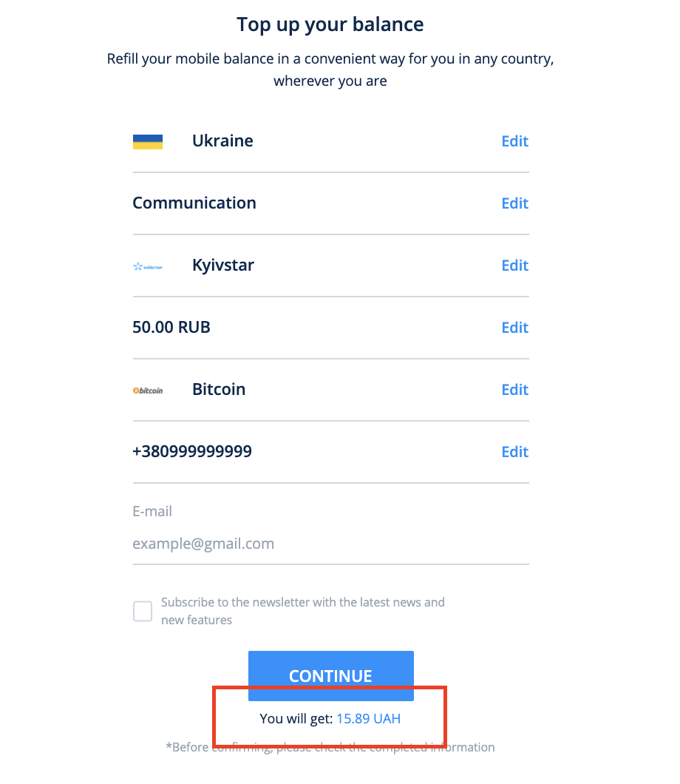Edit the Ukraine country selection
Screen dimensions: 680x784
coord(514,141)
